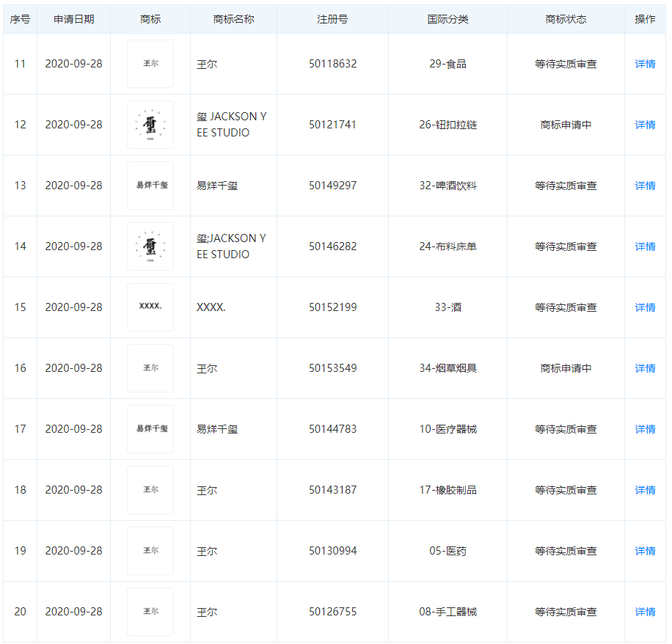672x644 pixels.
Task: Click 详情 for registration number 50121741
Action: point(645,125)
